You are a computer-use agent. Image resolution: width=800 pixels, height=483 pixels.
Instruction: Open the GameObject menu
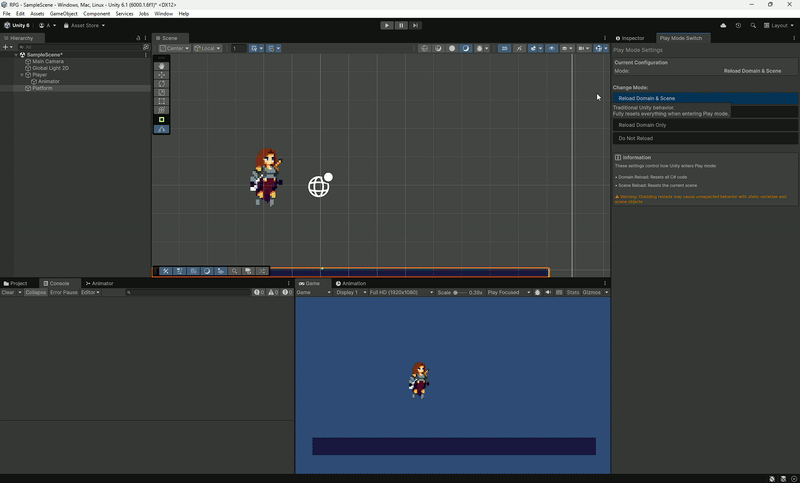click(63, 14)
